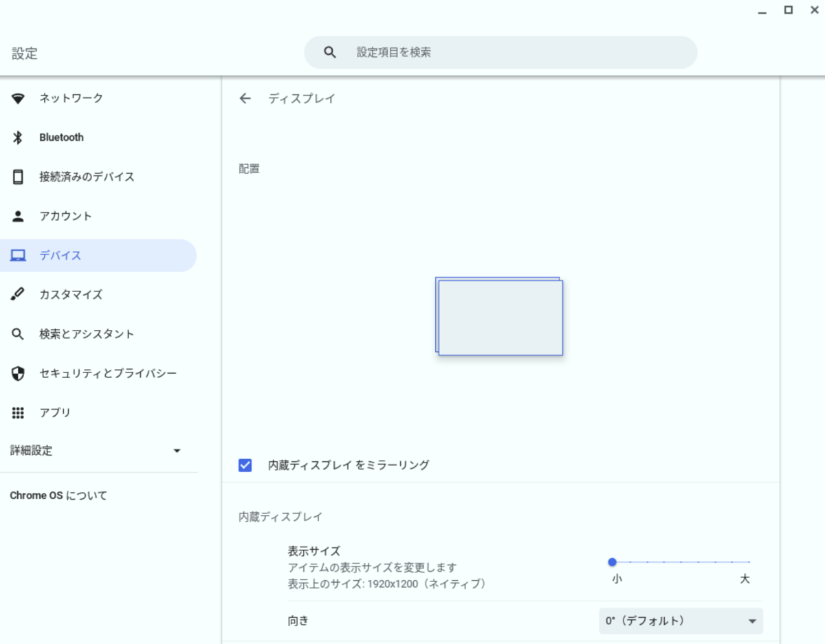825x644 pixels.
Task: Click the Bluetooth icon in the sidebar
Action: coord(18,137)
